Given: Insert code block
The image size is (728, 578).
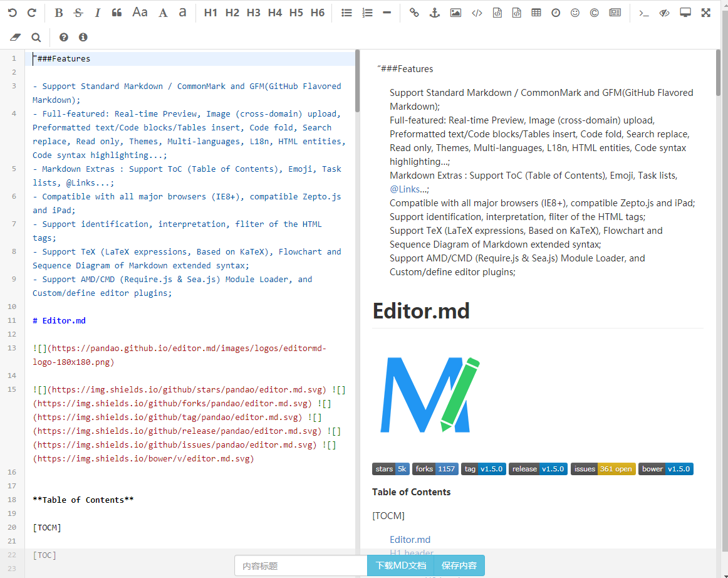Looking at the screenshot, I should pos(516,13).
